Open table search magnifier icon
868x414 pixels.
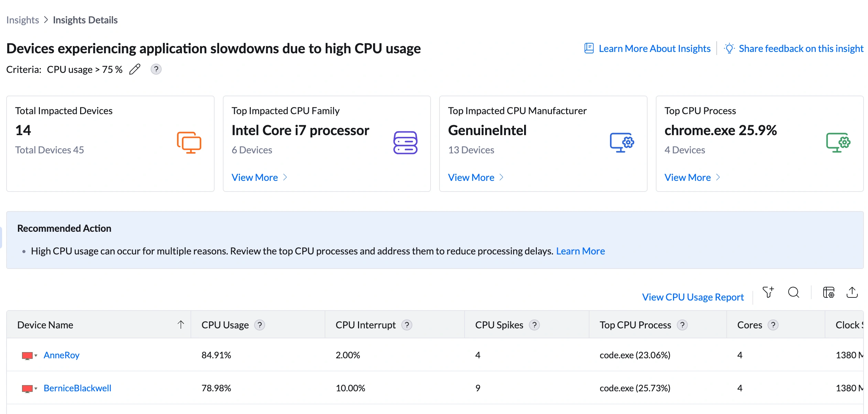[793, 292]
